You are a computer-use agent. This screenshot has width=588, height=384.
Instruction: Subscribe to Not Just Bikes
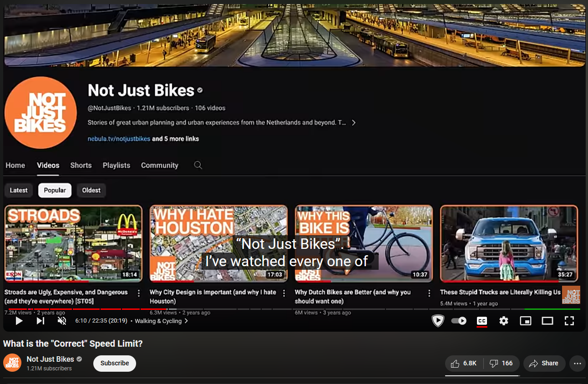[x=115, y=363]
